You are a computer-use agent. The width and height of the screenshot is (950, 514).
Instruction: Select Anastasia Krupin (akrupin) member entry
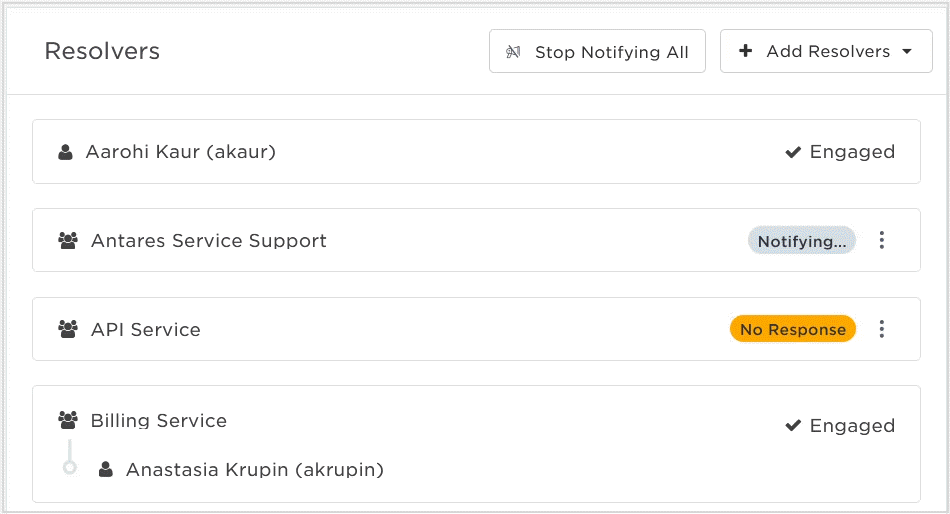tap(254, 470)
